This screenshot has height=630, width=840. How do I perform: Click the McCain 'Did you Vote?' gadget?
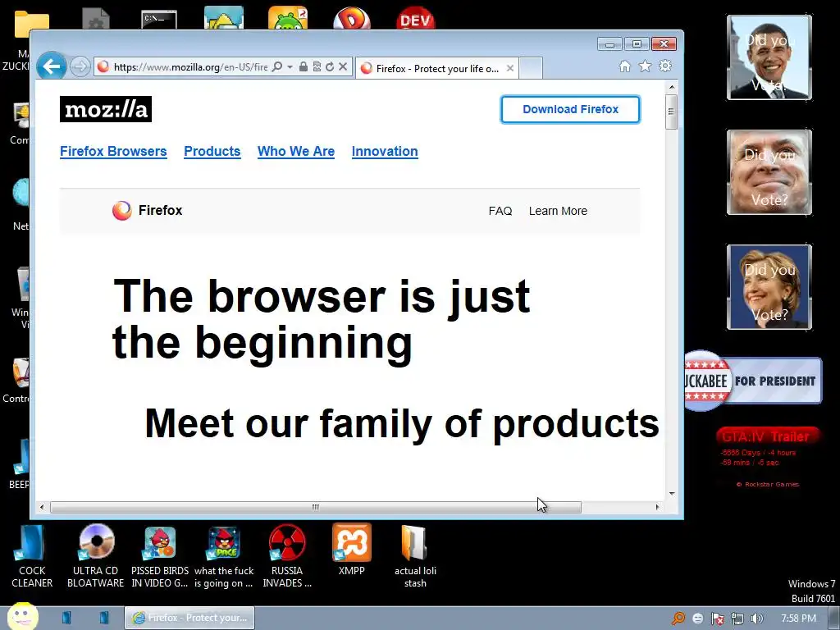769,172
